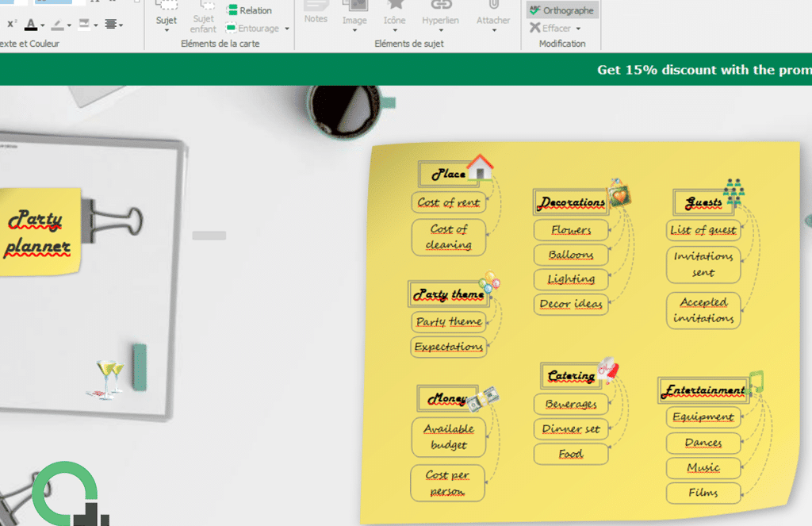Click the music note icon on Entertainment
The height and width of the screenshot is (526, 812).
(x=756, y=380)
